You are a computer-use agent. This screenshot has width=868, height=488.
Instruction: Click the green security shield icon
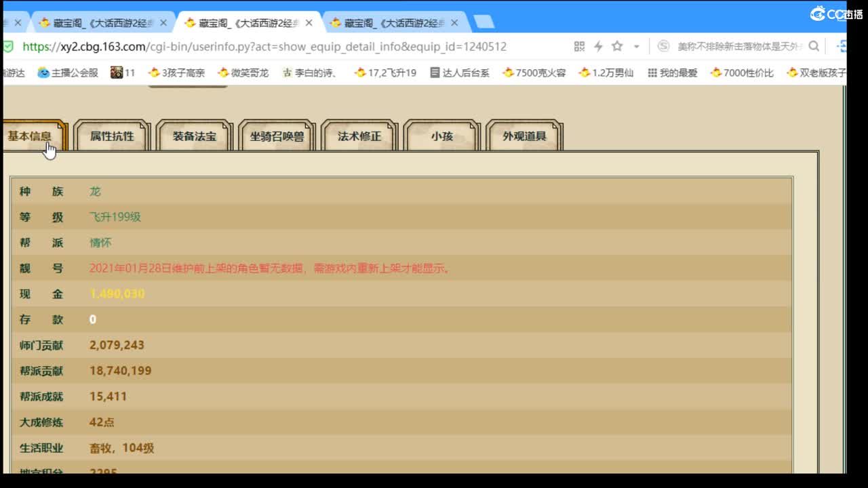pos(8,46)
